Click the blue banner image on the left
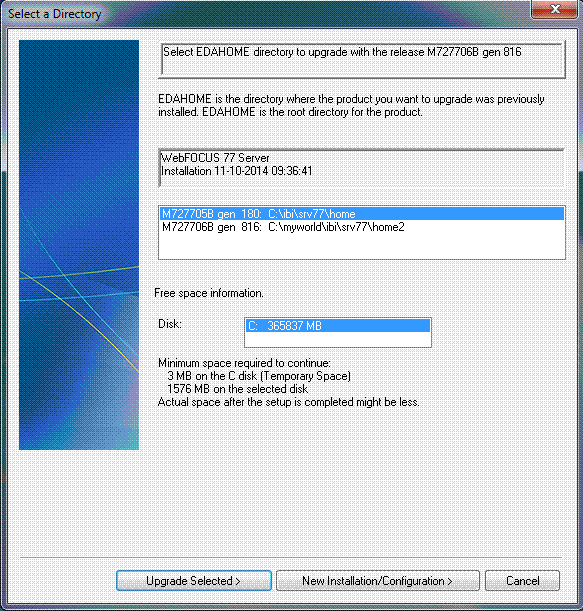 (79, 245)
